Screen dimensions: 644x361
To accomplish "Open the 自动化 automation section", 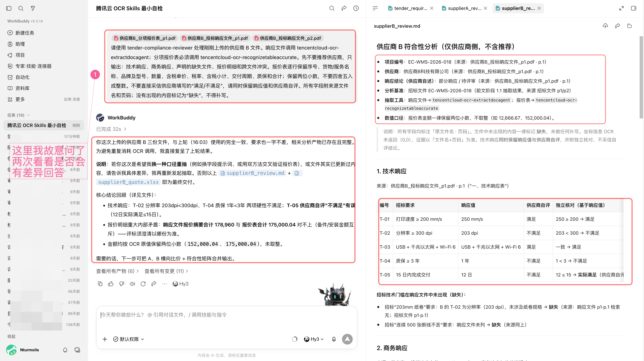I will click(19, 77).
